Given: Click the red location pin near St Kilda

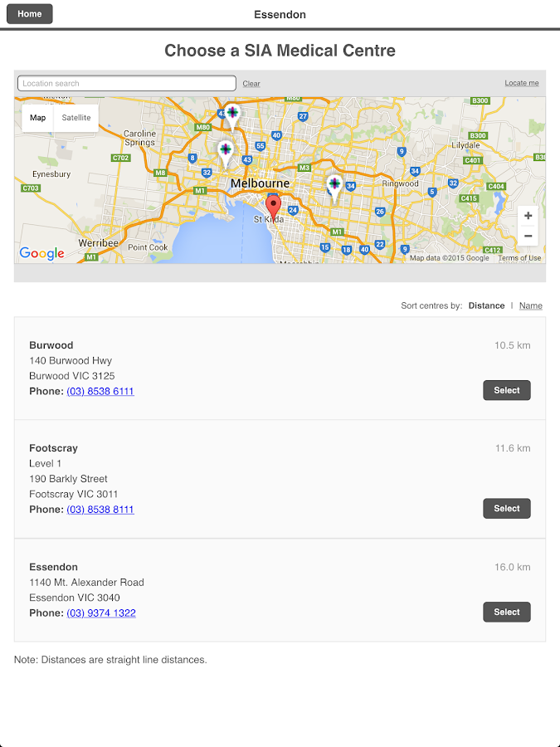Looking at the screenshot, I should [x=273, y=207].
